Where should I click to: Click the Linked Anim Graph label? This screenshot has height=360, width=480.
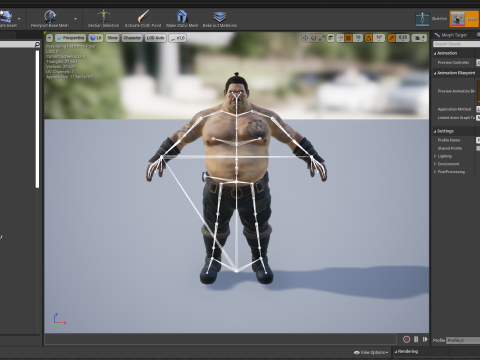point(455,118)
